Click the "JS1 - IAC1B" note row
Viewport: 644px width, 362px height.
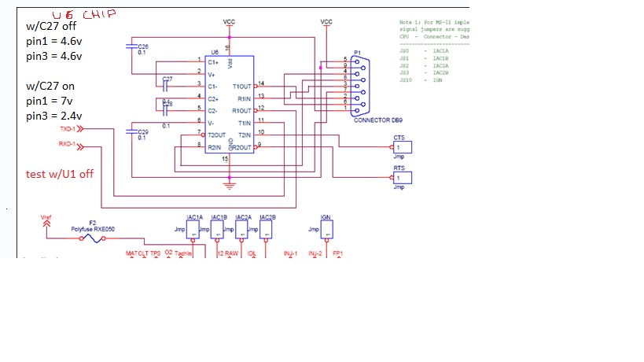[x=424, y=58]
